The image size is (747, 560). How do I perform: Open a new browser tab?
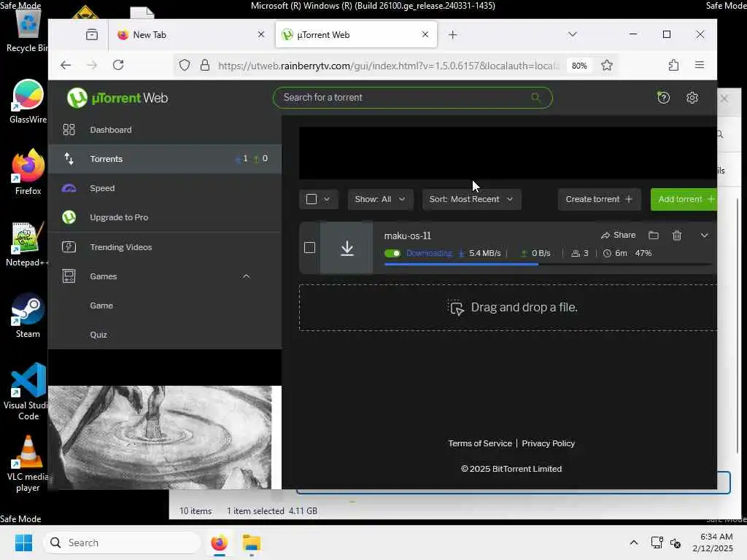point(452,35)
